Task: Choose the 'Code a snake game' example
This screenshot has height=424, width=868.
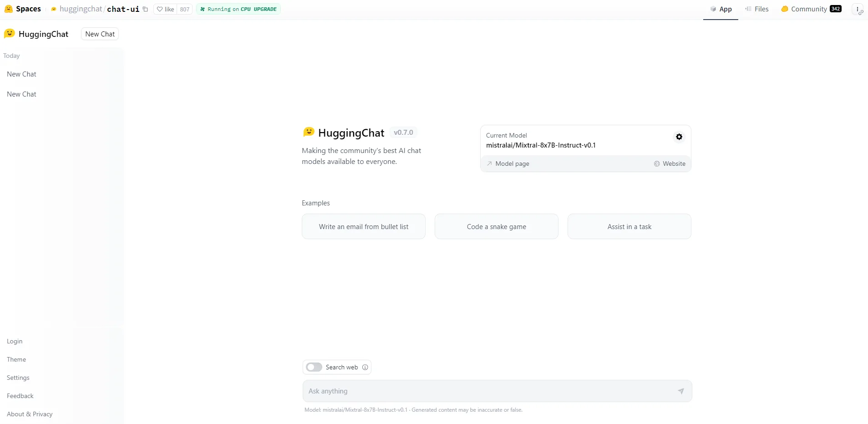Action: 497,226
